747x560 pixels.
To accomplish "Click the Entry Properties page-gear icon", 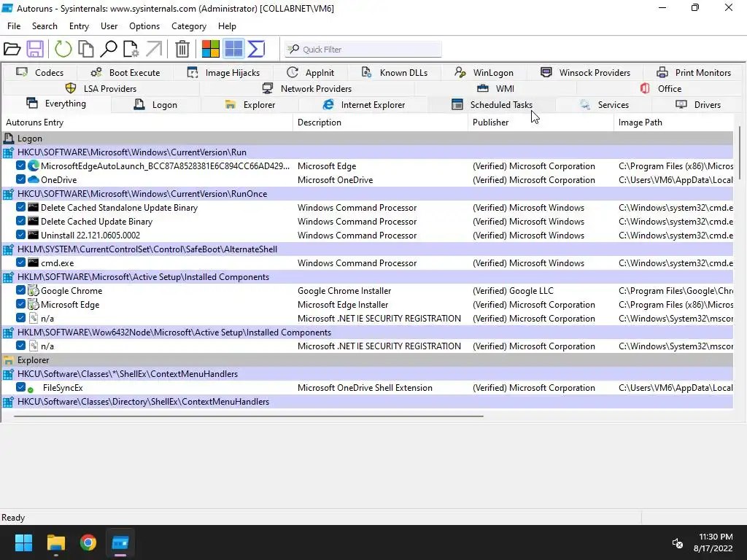I will click(x=131, y=49).
